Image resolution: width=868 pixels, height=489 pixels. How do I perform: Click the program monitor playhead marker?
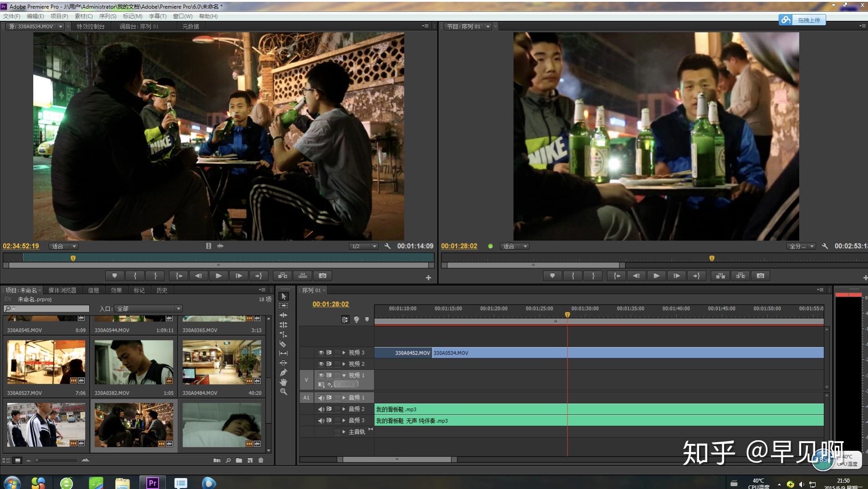[712, 259]
